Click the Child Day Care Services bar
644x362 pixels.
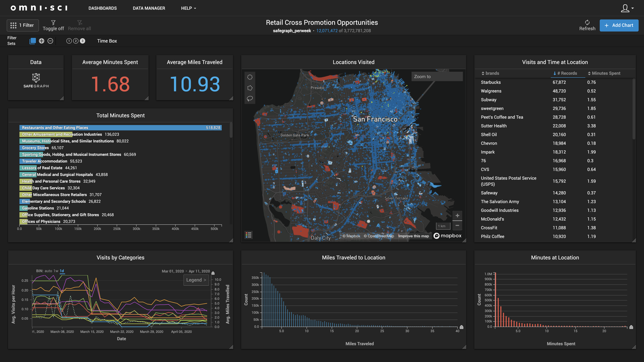click(26, 188)
